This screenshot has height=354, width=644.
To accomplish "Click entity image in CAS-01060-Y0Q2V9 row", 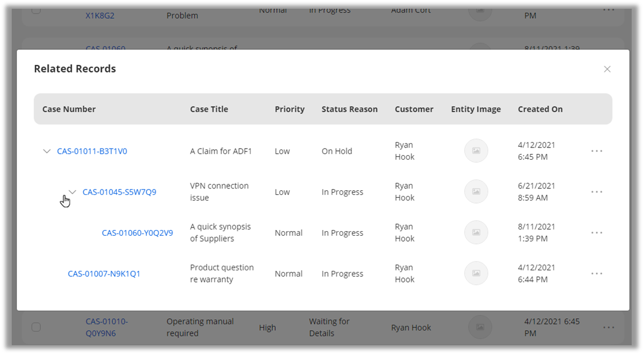I will 476,233.
